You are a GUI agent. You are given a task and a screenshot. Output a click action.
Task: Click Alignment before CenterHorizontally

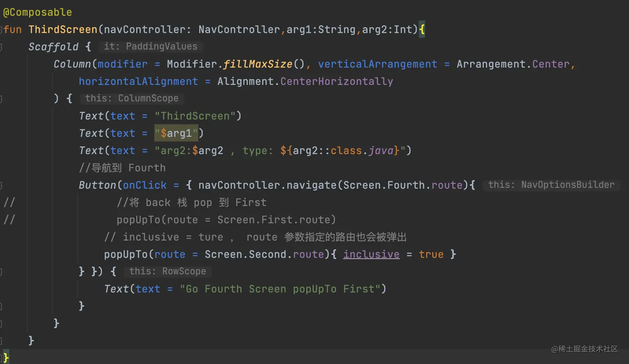coord(245,81)
